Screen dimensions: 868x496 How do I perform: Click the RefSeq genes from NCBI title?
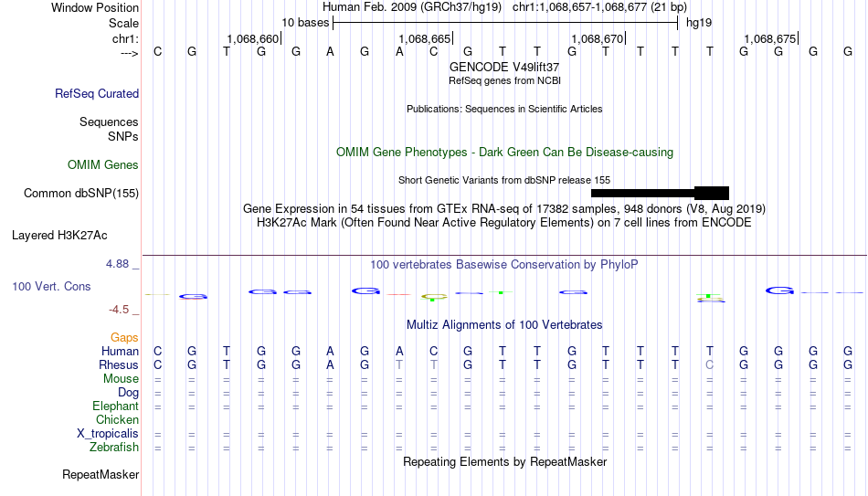tap(504, 80)
